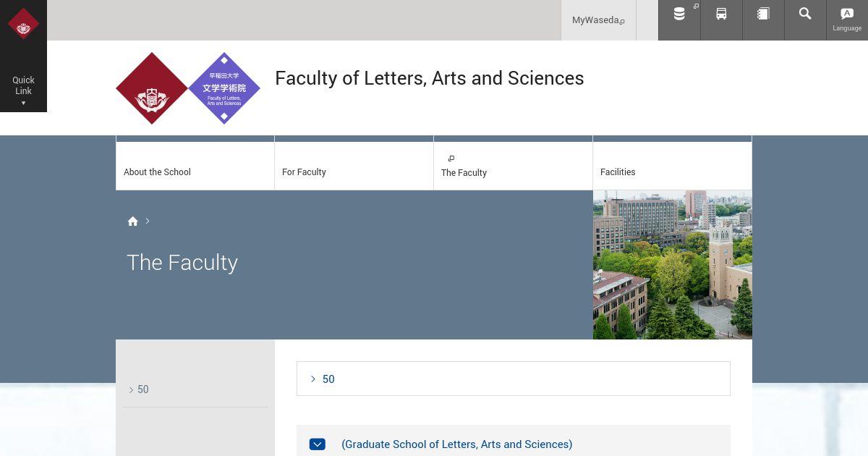Open the documents icon in top bar
868x456 pixels.
pos(763,14)
